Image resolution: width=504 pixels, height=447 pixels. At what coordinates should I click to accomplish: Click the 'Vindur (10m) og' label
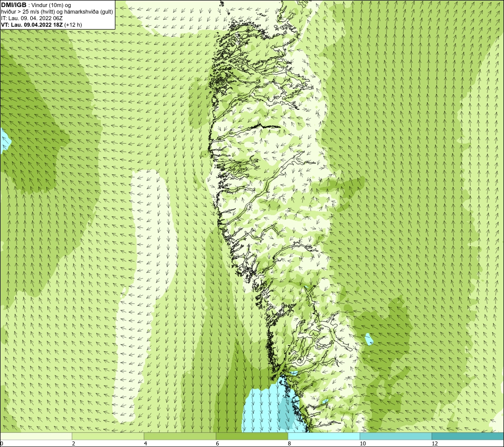pyautogui.click(x=51, y=6)
